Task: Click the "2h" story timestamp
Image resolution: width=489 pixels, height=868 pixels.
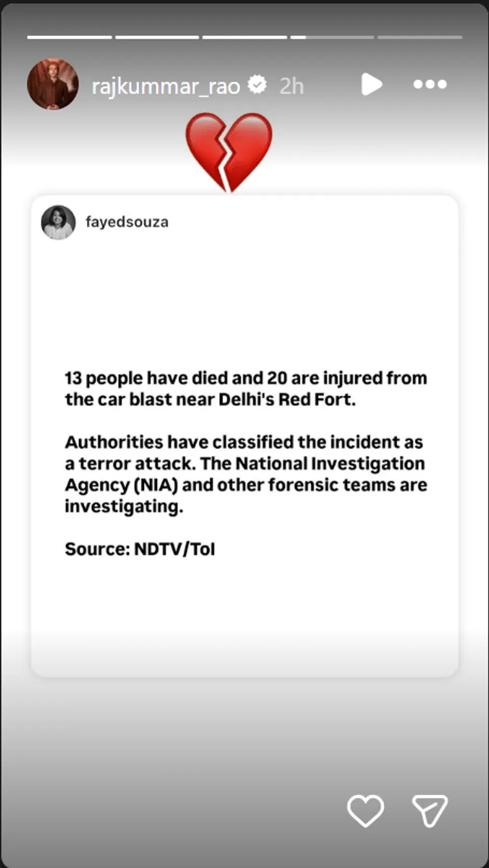Action: point(291,86)
